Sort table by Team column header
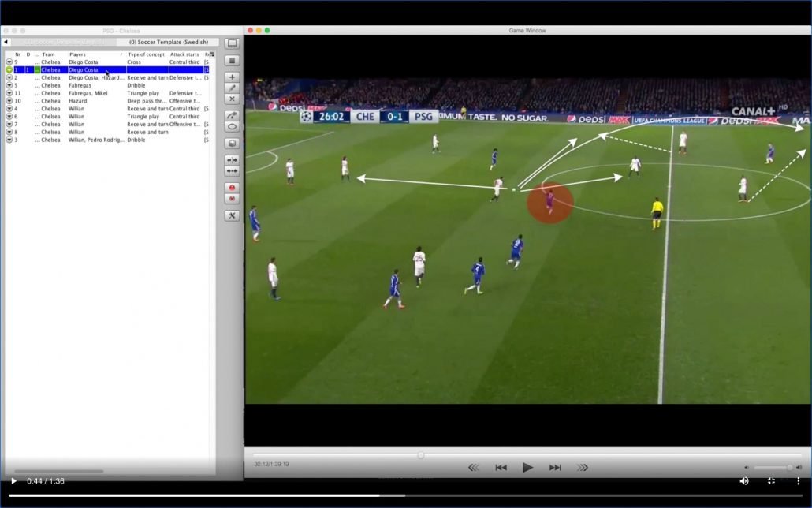Image resolution: width=812 pixels, height=508 pixels. coord(48,54)
